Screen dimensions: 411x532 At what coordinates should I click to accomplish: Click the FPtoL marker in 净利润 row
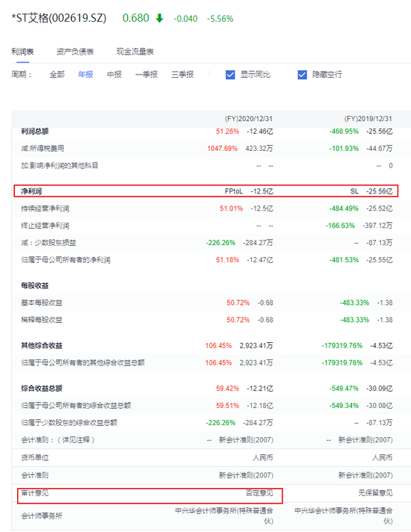(233, 191)
